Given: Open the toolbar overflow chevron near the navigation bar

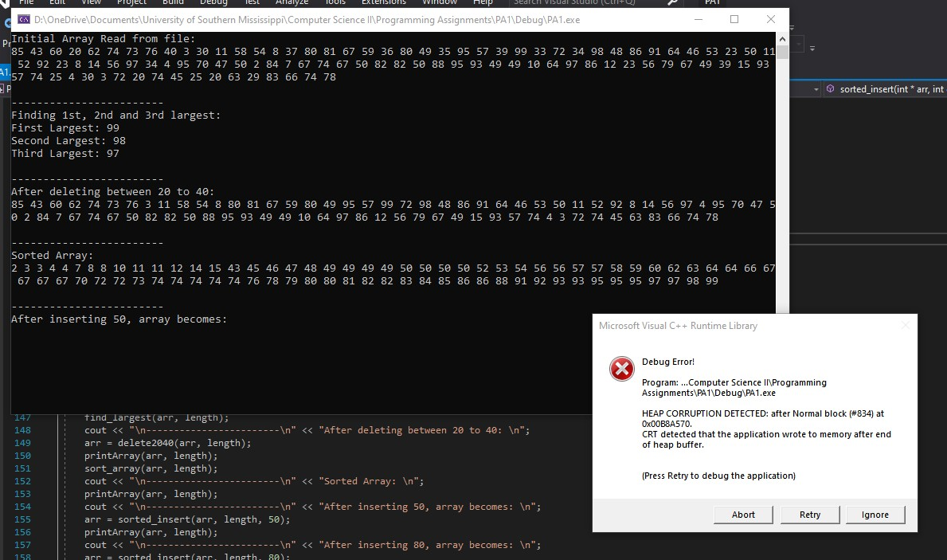Looking at the screenshot, I should 812,48.
